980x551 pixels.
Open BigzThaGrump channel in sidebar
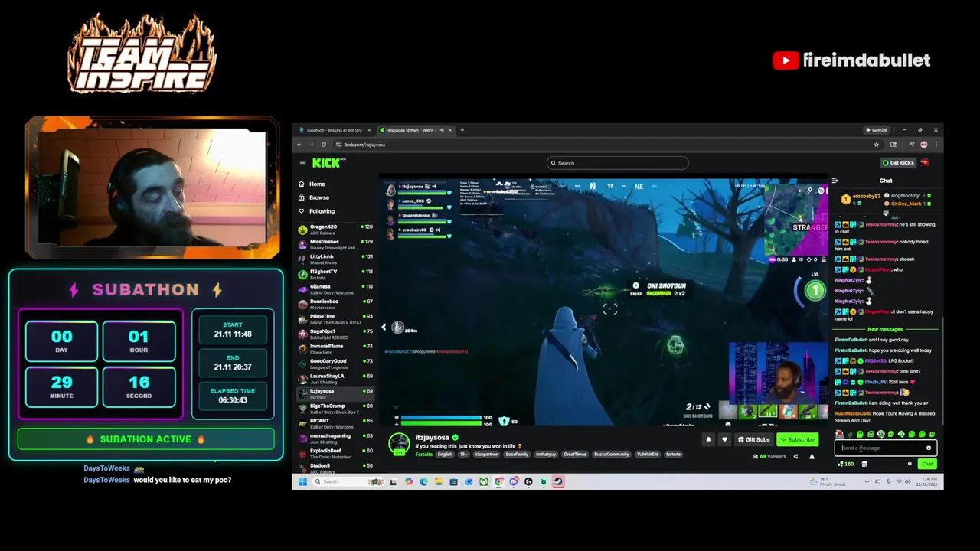point(335,409)
